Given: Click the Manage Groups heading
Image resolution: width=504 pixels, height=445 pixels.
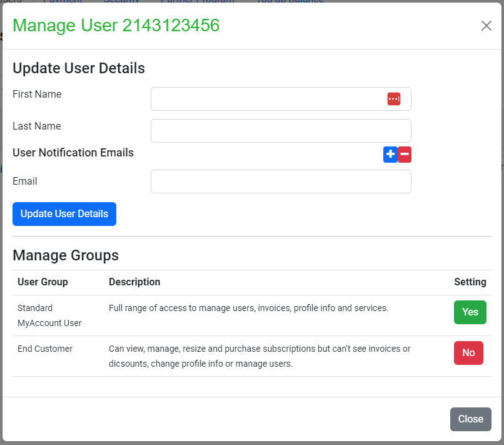Looking at the screenshot, I should tap(66, 255).
